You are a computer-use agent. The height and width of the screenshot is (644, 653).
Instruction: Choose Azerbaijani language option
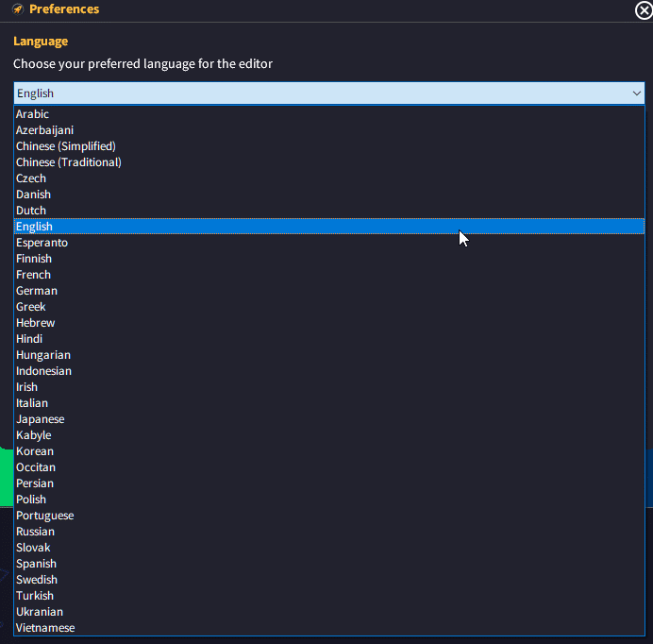(x=329, y=130)
